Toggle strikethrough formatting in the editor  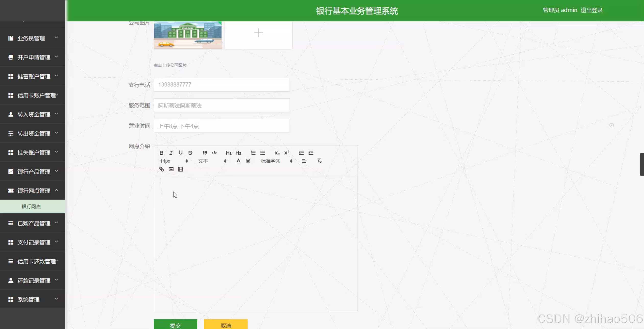pyautogui.click(x=190, y=153)
